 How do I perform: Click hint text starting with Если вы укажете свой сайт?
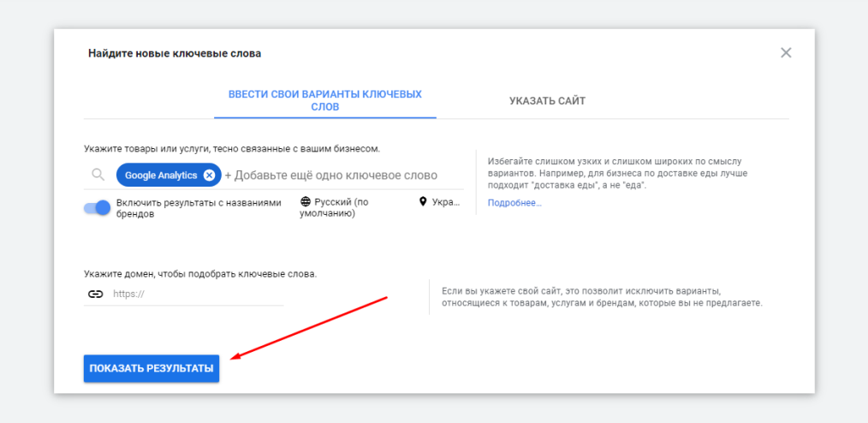click(x=603, y=297)
